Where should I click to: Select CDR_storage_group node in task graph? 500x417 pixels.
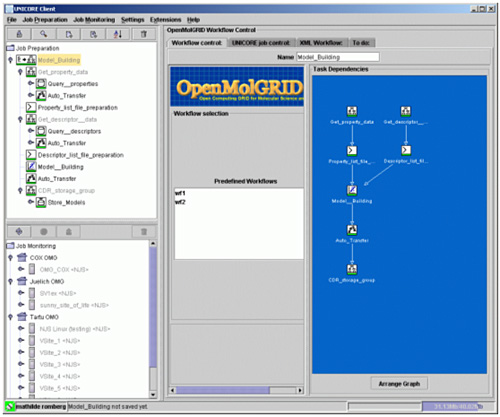(x=352, y=269)
